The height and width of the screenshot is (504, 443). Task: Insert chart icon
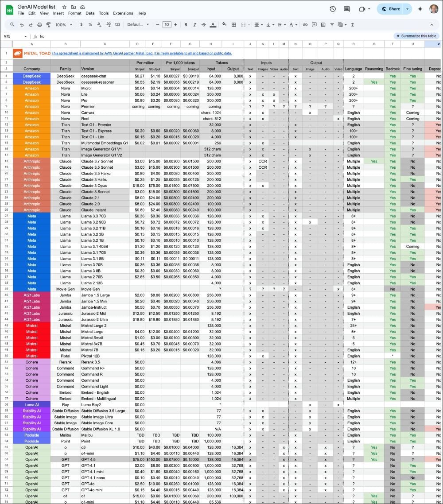pos(323,25)
